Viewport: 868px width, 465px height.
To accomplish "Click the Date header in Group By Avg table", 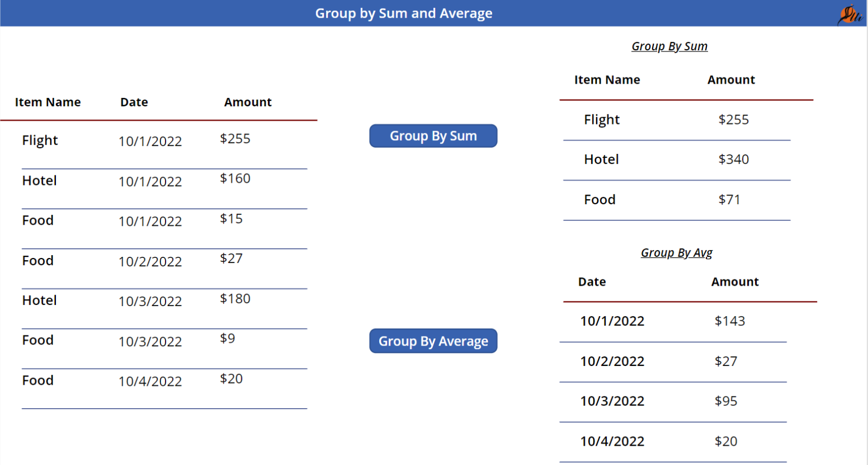I will (x=592, y=281).
